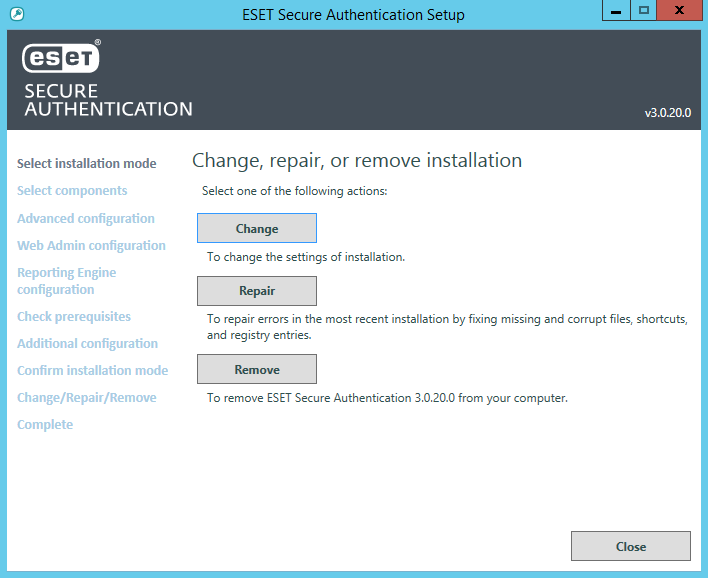Minimize the setup window
Screen dimensions: 708x578
pyautogui.click(x=617, y=10)
